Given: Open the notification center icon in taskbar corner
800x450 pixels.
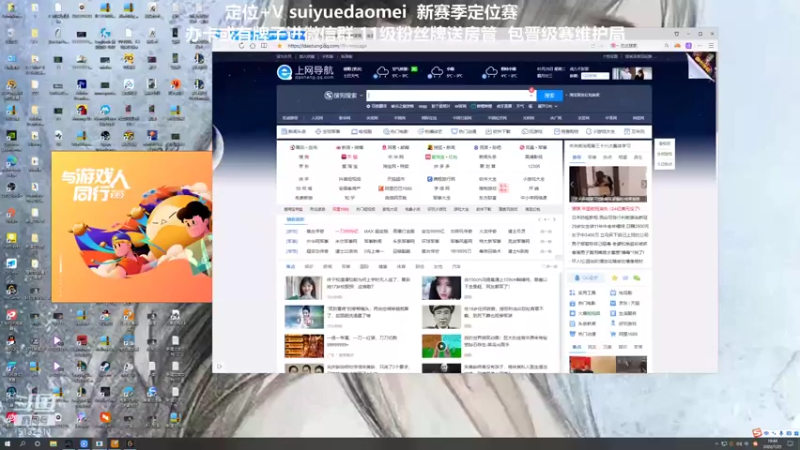Looking at the screenshot, I should click(790, 444).
